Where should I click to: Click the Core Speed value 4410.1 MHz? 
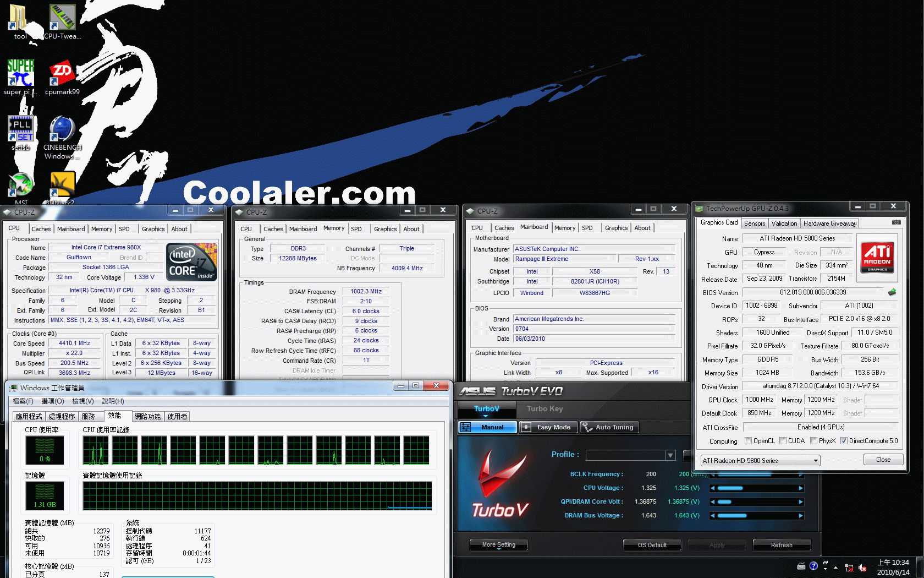(x=74, y=343)
